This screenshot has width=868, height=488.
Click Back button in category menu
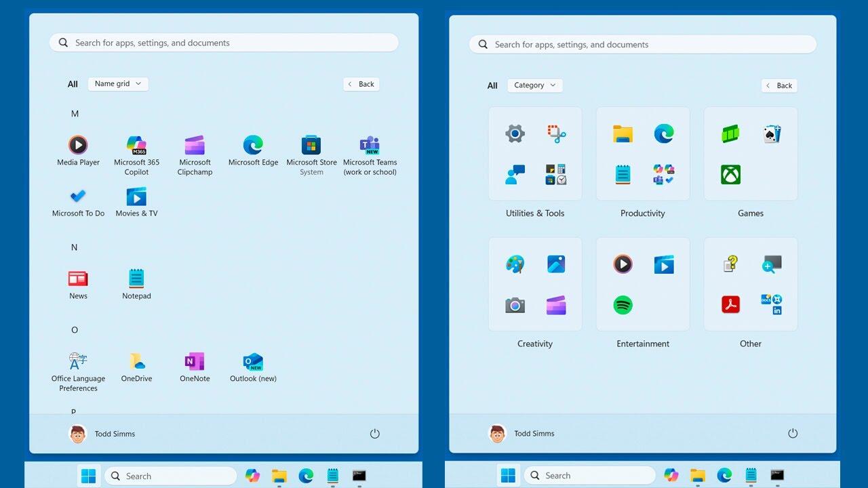pos(779,85)
